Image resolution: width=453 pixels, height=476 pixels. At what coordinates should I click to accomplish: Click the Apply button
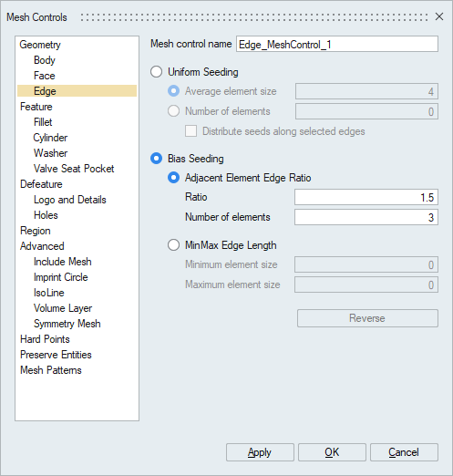click(260, 452)
